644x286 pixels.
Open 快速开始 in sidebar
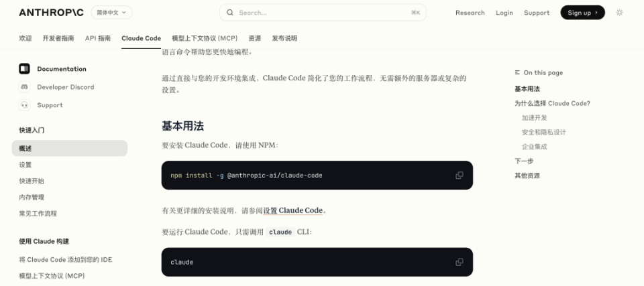32,181
